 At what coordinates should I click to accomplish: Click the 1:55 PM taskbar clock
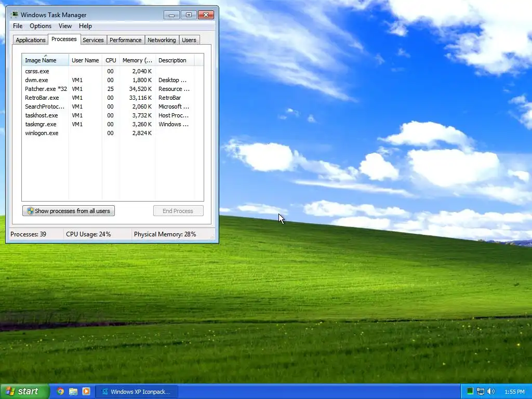514,392
